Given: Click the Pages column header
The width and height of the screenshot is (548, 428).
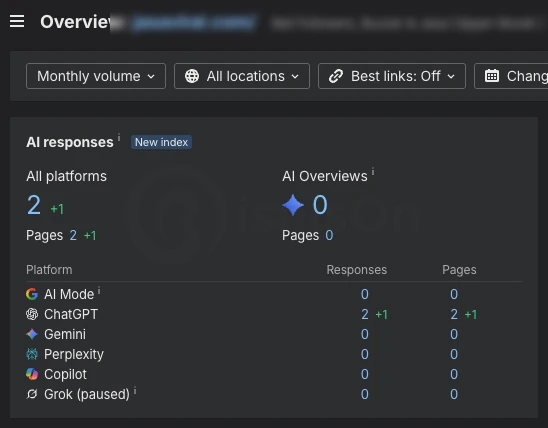Looking at the screenshot, I should (x=459, y=270).
